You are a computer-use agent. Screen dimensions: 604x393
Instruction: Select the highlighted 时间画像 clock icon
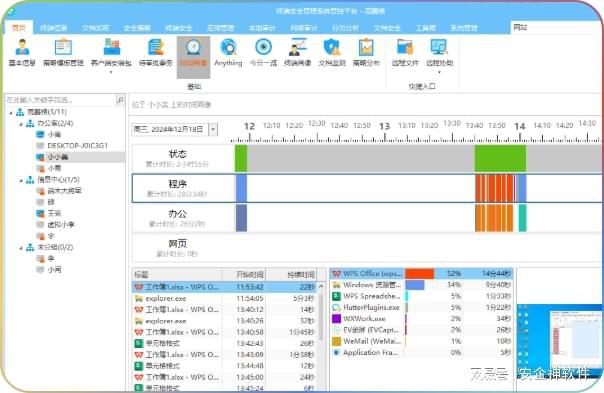pyautogui.click(x=193, y=47)
